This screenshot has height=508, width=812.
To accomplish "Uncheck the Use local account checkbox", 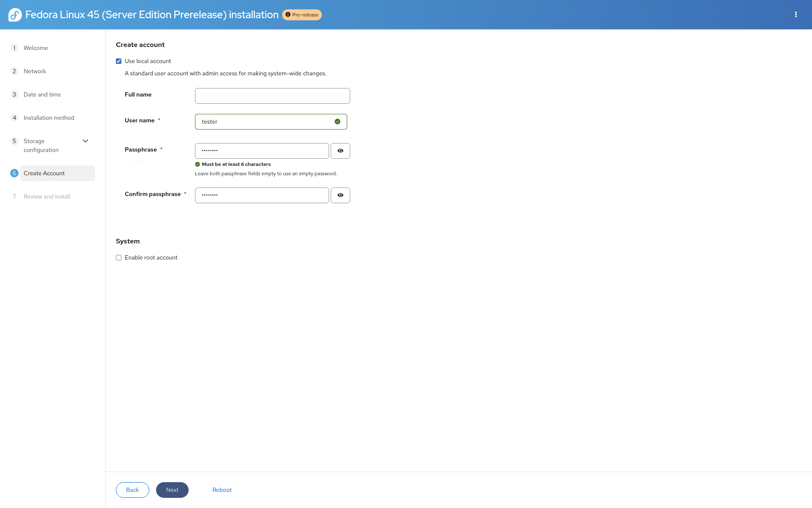I will (119, 61).
